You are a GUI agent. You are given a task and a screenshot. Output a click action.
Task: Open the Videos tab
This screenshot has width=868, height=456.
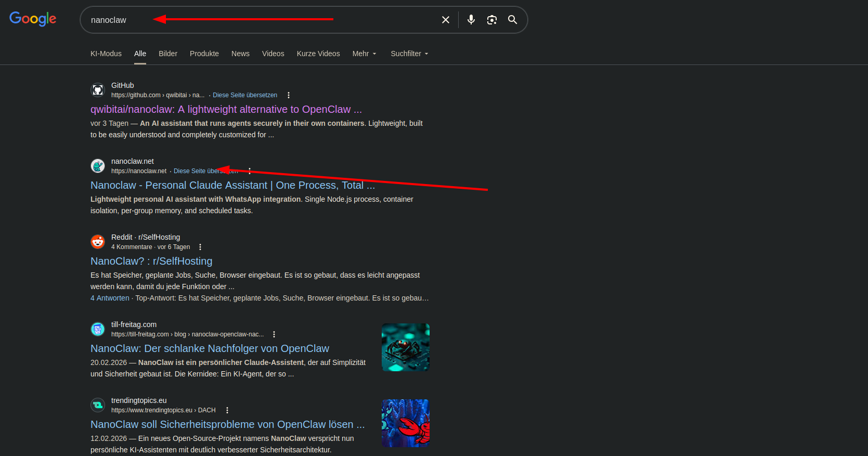(x=273, y=54)
